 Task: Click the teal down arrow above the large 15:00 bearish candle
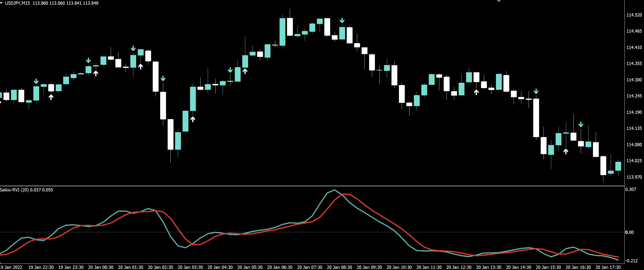click(536, 91)
